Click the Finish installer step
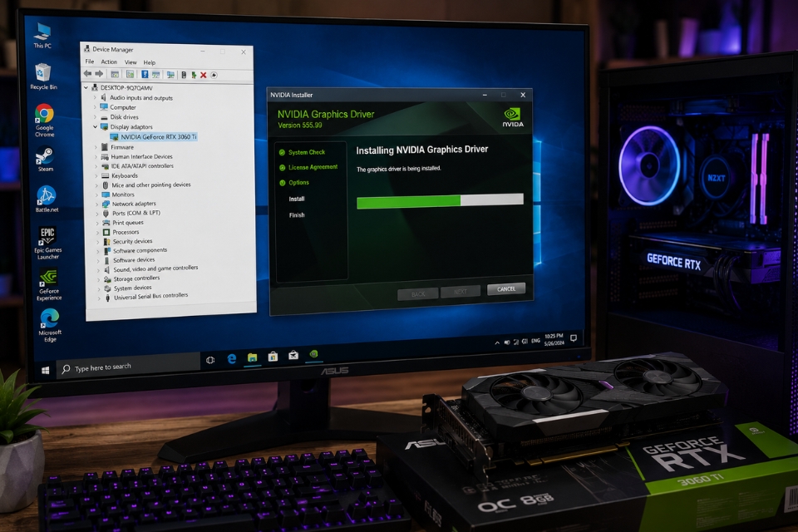798x532 pixels. (x=297, y=214)
